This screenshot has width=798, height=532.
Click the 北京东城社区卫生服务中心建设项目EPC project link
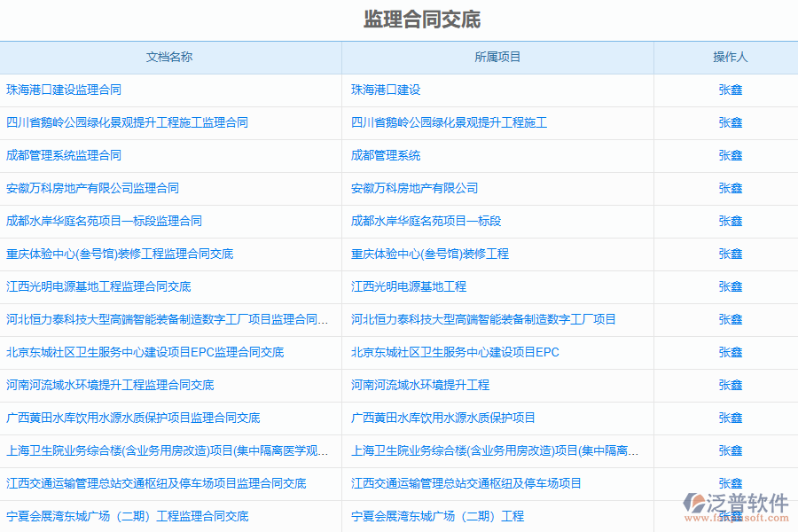click(455, 352)
